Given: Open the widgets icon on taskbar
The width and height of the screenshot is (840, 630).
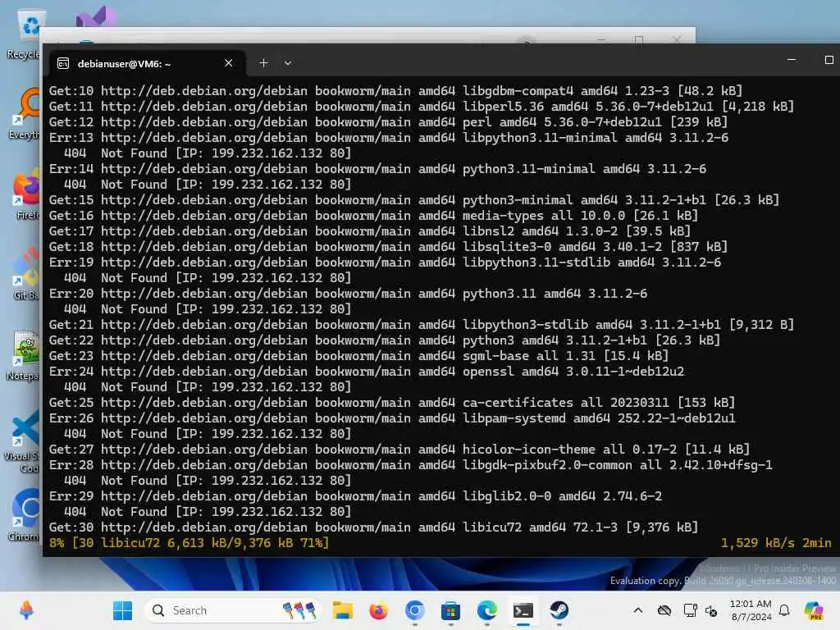Looking at the screenshot, I should (x=26, y=610).
